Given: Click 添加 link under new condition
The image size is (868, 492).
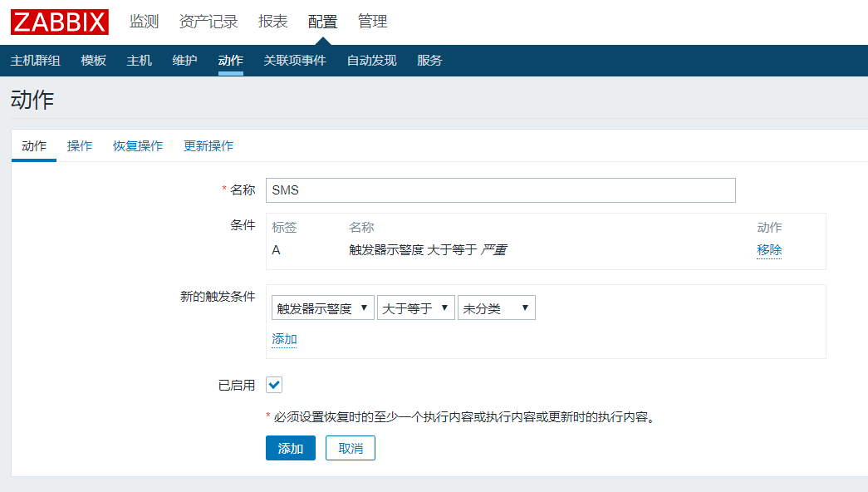Looking at the screenshot, I should (285, 339).
